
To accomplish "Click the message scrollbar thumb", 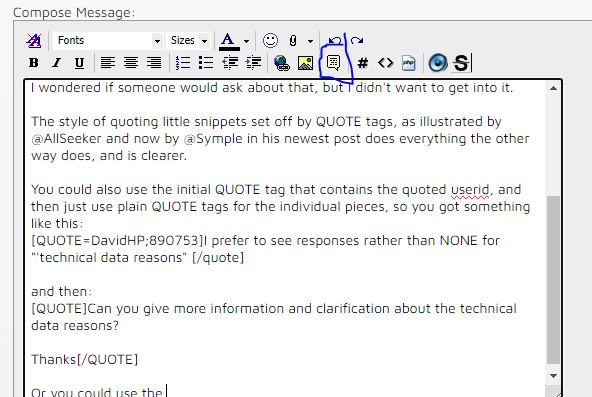I will click(553, 280).
